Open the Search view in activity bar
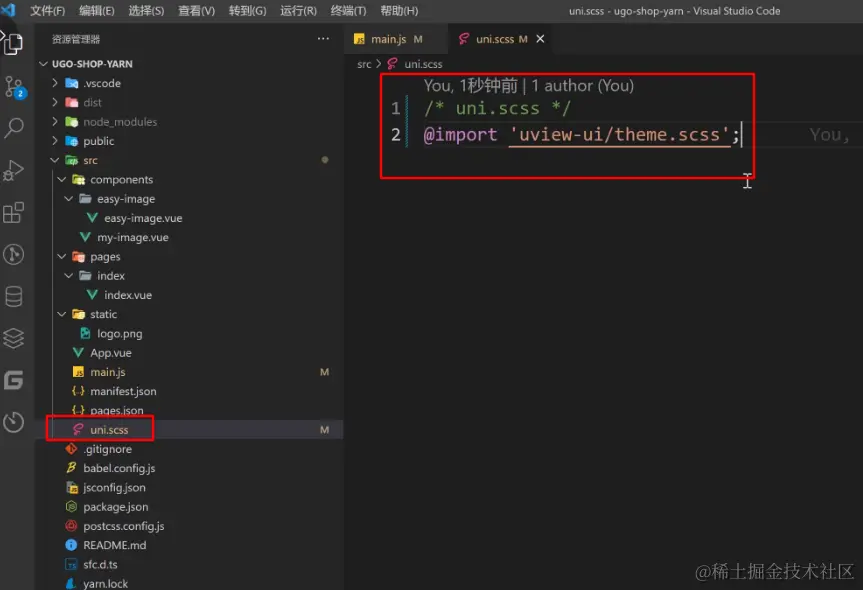This screenshot has width=863, height=590. click(14, 128)
